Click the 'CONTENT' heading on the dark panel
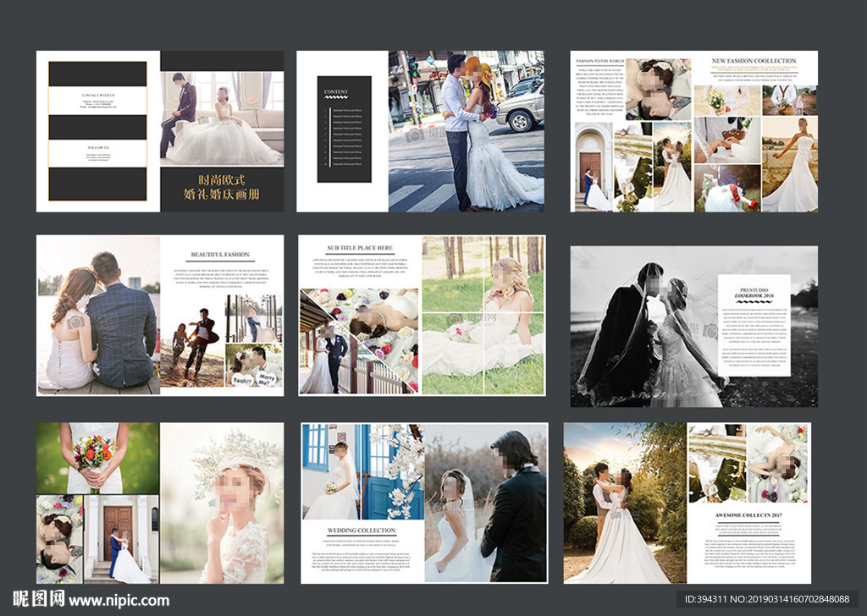The width and height of the screenshot is (867, 616). [335, 91]
